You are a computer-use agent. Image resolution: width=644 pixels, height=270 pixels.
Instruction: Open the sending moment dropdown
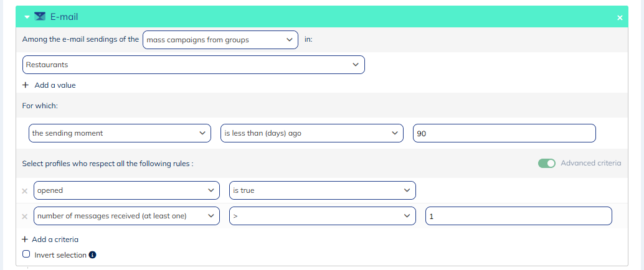tap(120, 133)
